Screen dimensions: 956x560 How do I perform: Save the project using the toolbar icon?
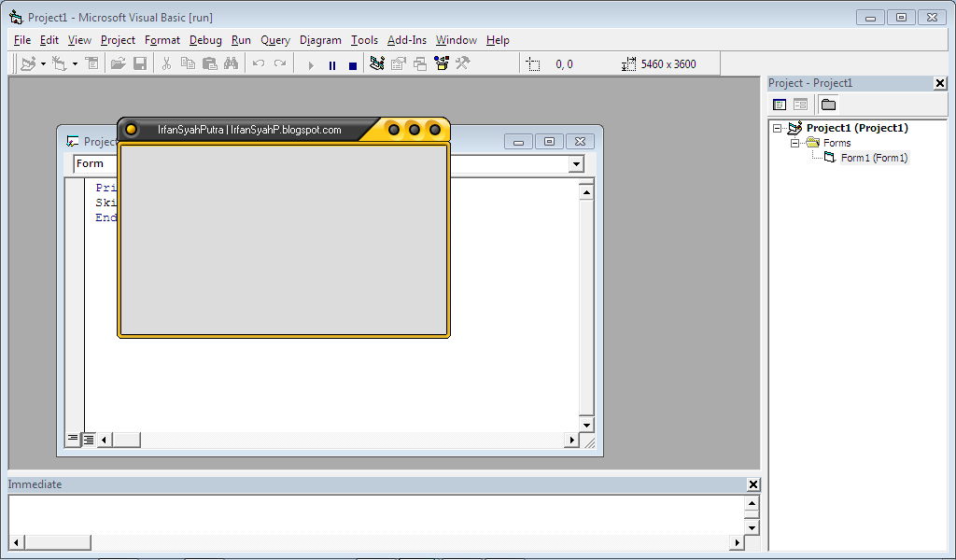tap(138, 63)
